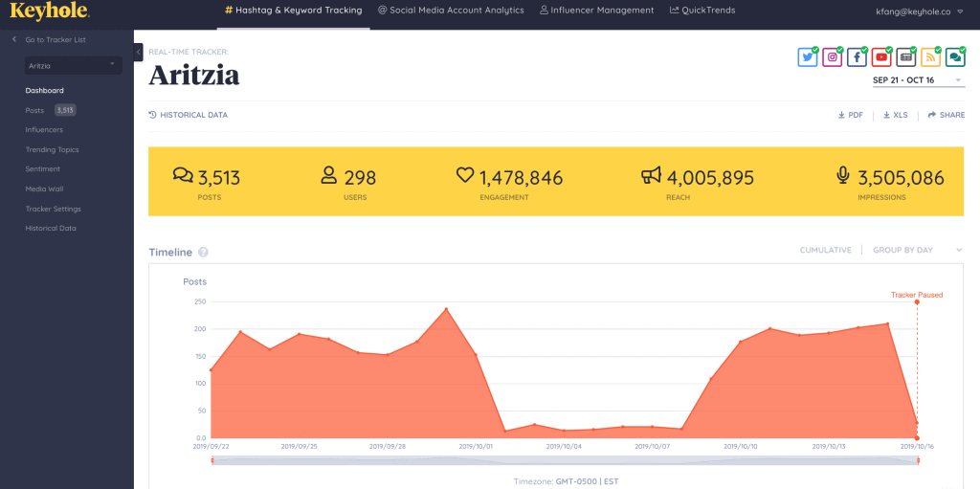
Task: Open Influencers in the sidebar
Action: [44, 130]
